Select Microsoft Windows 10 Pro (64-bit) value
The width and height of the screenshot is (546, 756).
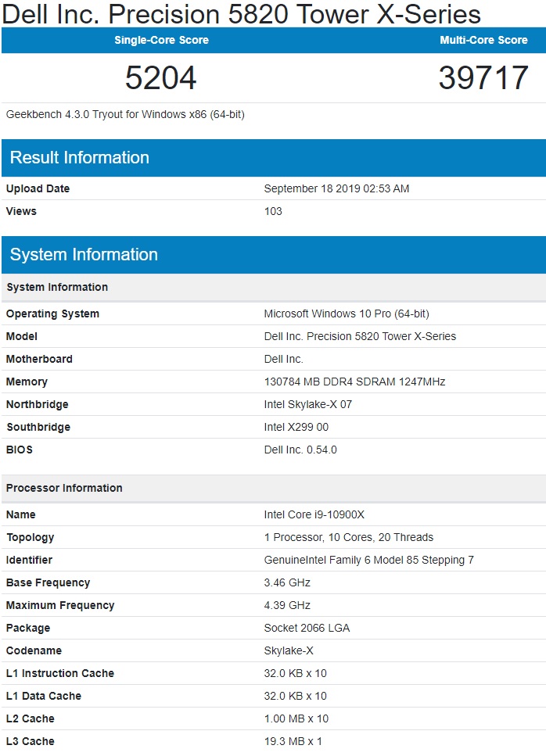347,314
